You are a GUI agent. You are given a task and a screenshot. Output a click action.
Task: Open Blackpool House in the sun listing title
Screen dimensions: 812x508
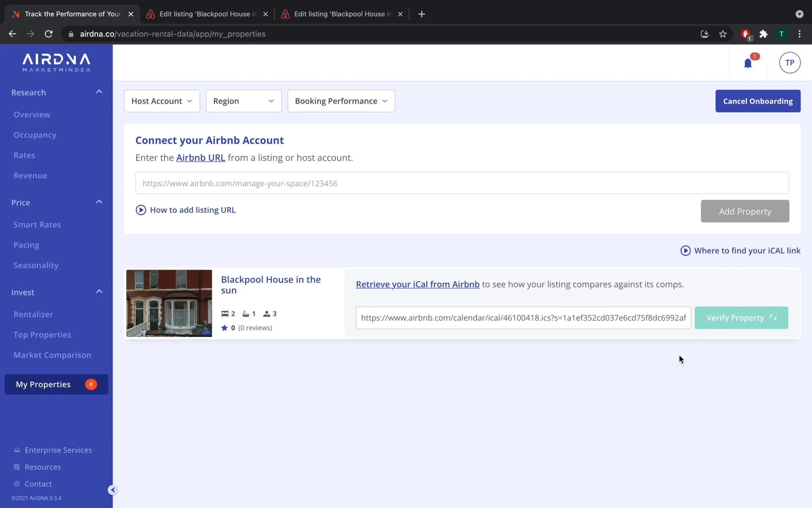[x=271, y=285]
